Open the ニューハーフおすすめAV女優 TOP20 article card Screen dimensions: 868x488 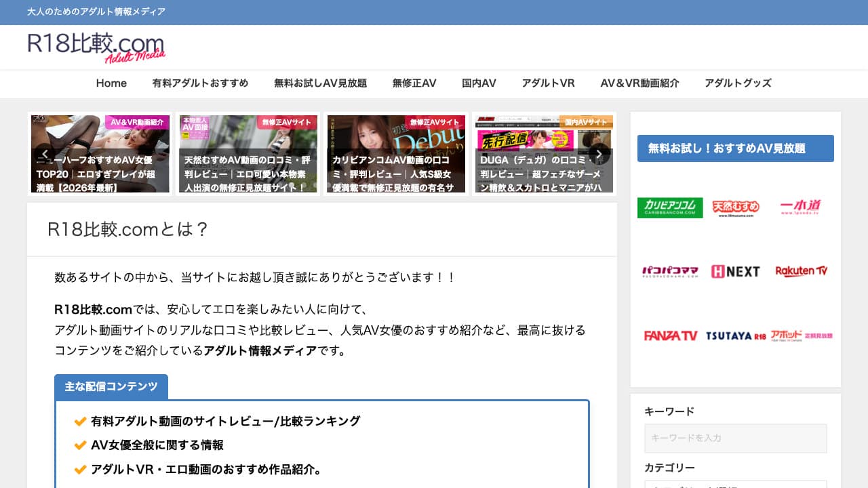[100, 154]
